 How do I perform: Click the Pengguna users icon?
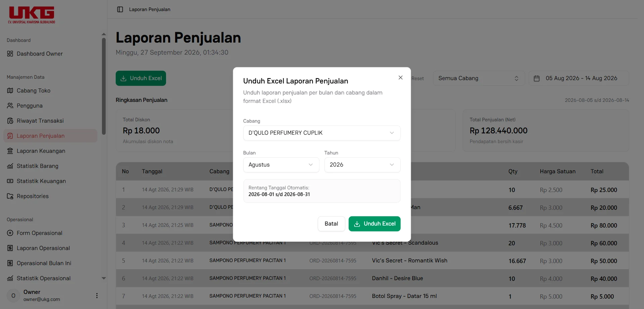point(10,106)
